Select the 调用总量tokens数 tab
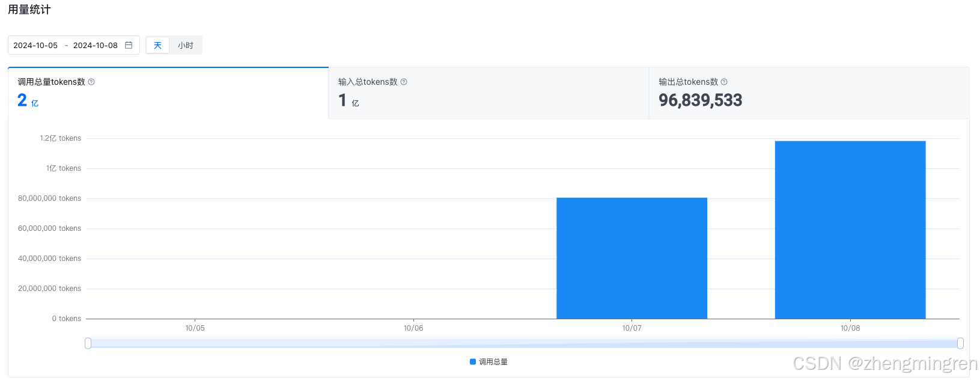This screenshot has width=980, height=380. point(168,93)
